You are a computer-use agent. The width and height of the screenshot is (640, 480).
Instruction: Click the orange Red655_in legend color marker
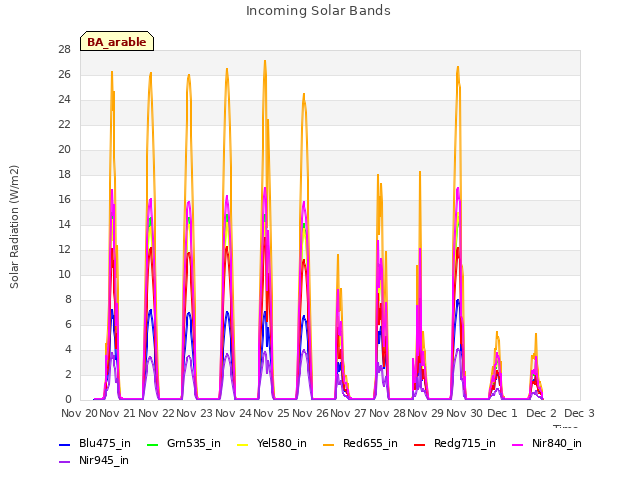click(329, 444)
